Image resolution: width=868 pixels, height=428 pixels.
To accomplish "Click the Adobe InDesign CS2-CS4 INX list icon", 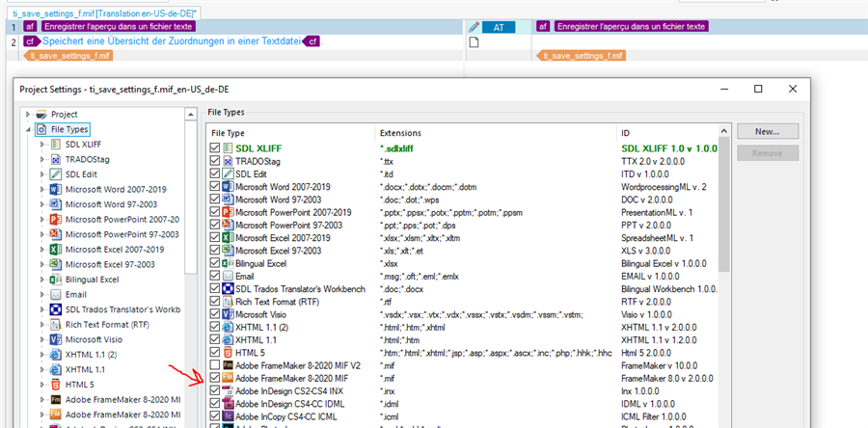I will point(228,391).
